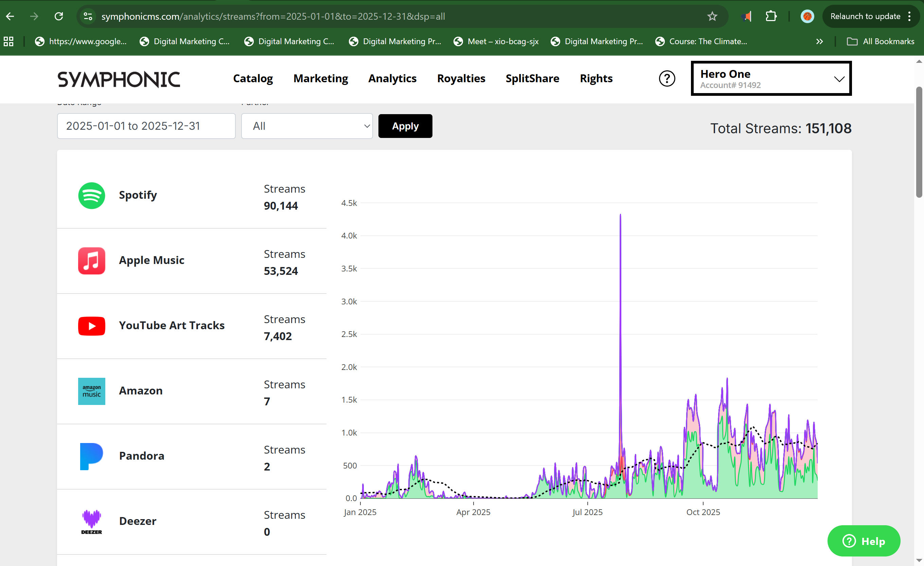This screenshot has height=566, width=924.
Task: Click the browser forward arrow
Action: click(34, 16)
